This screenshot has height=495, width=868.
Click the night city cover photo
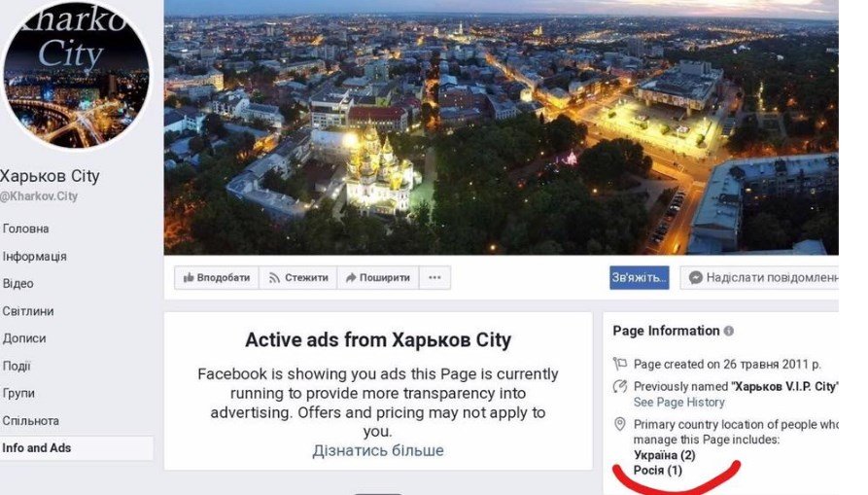(x=501, y=126)
